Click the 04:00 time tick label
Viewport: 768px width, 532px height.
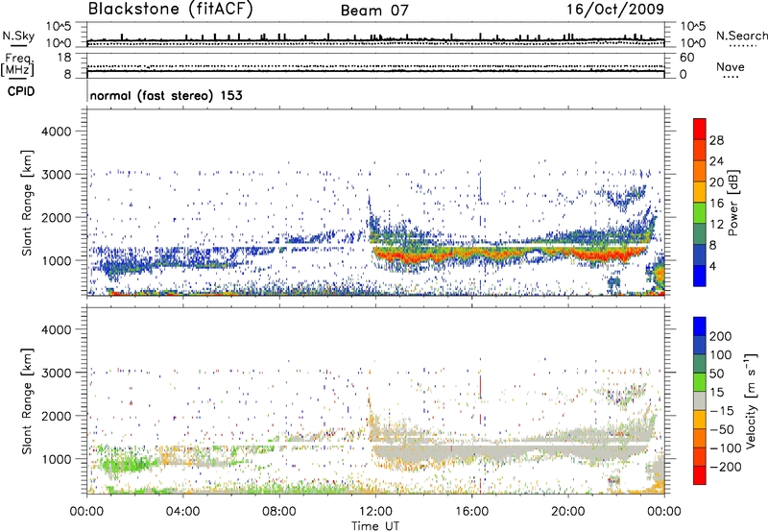pyautogui.click(x=182, y=512)
